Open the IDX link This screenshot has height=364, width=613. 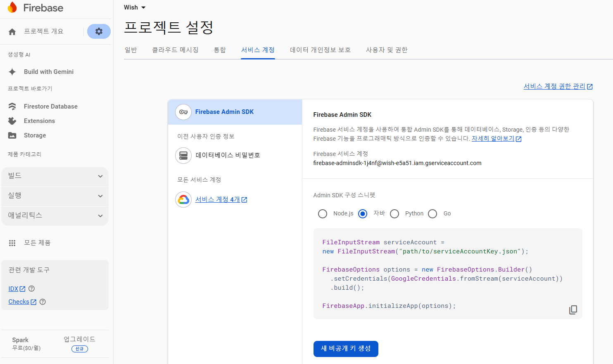tap(13, 289)
